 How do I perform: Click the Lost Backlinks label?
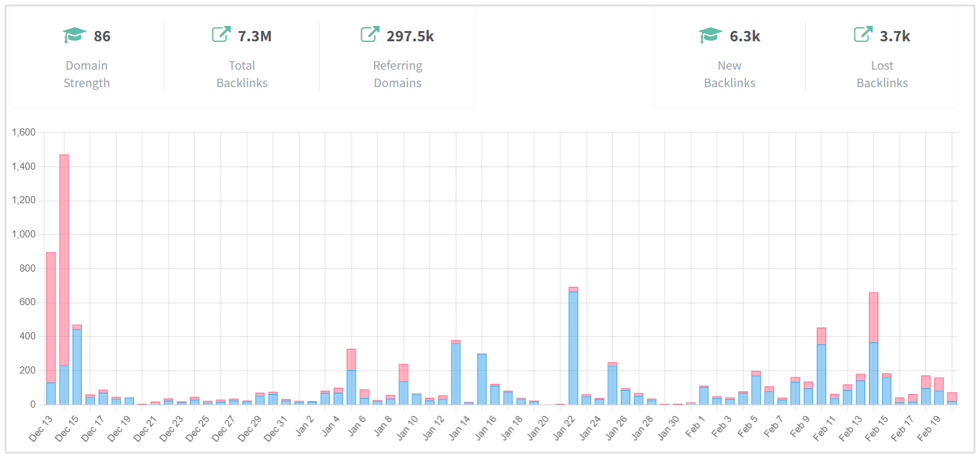point(882,74)
